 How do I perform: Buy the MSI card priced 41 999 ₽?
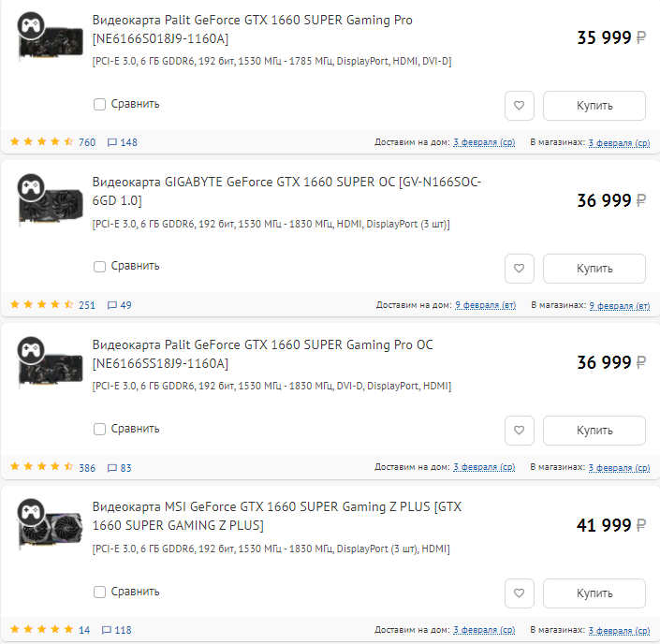[594, 593]
